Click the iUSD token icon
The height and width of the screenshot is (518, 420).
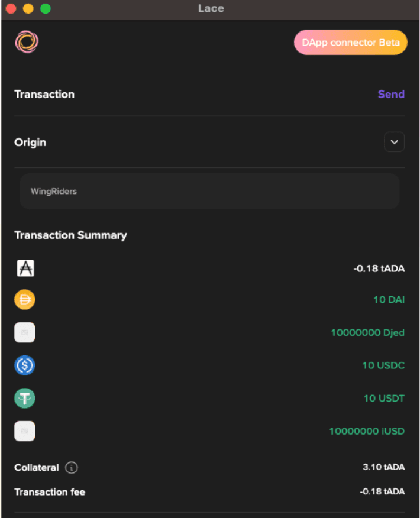(25, 431)
